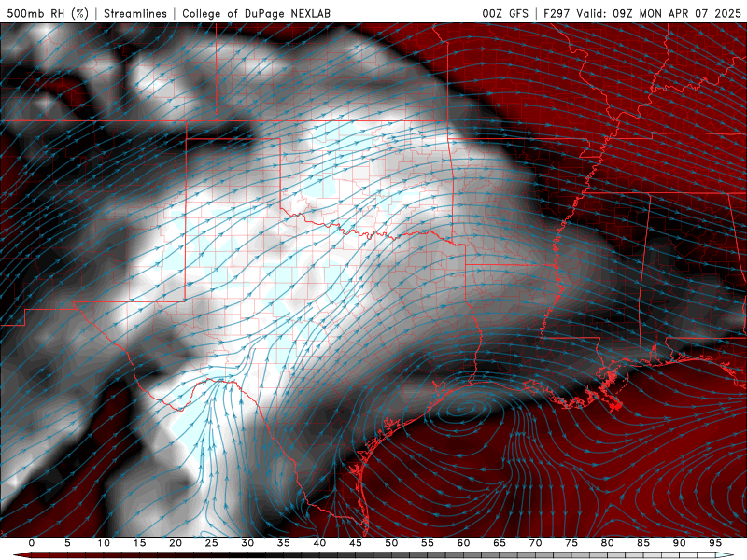747x560 pixels.
Task: Select the "80" value on the RH scale
Action: [607, 543]
